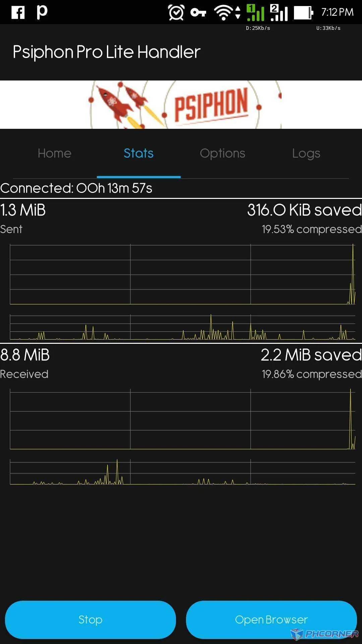Tap the Psiphon 'p' status icon
The width and height of the screenshot is (362, 644).
click(x=42, y=12)
